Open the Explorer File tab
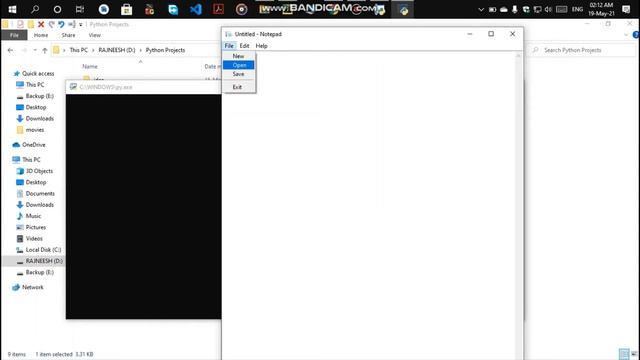 click(14, 35)
